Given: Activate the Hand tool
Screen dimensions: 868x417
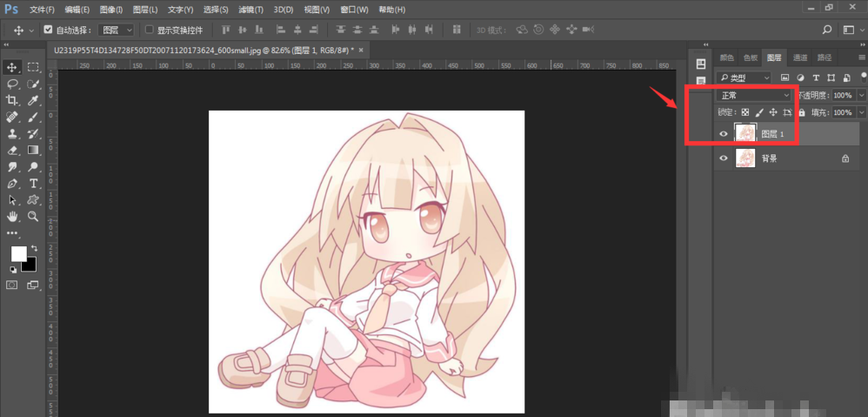Looking at the screenshot, I should 12,216.
